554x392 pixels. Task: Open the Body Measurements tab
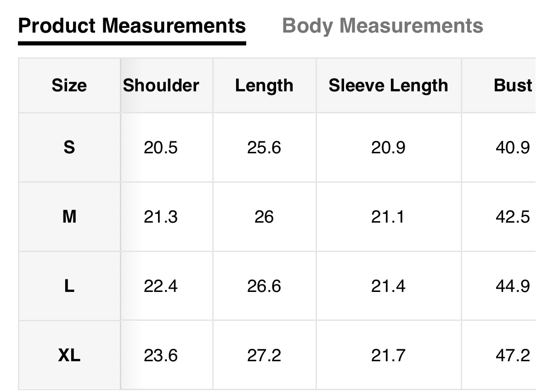pos(382,26)
